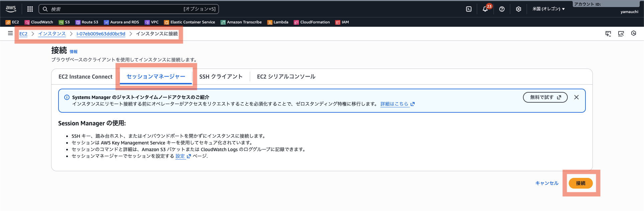
Task: Open the yamauchi account menu
Action: click(629, 12)
